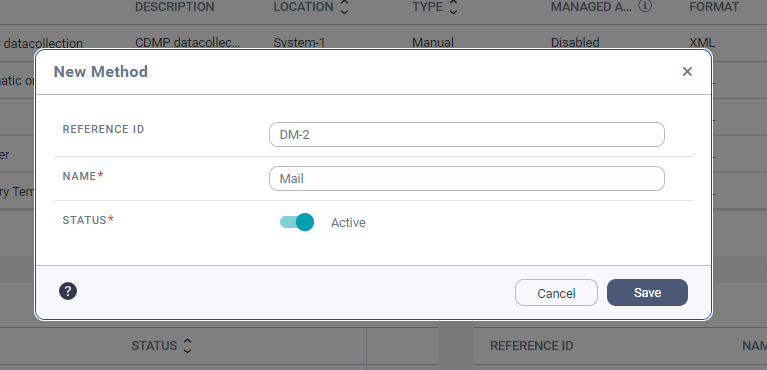767x370 pixels.
Task: Close the New Method dialog
Action: tap(687, 71)
